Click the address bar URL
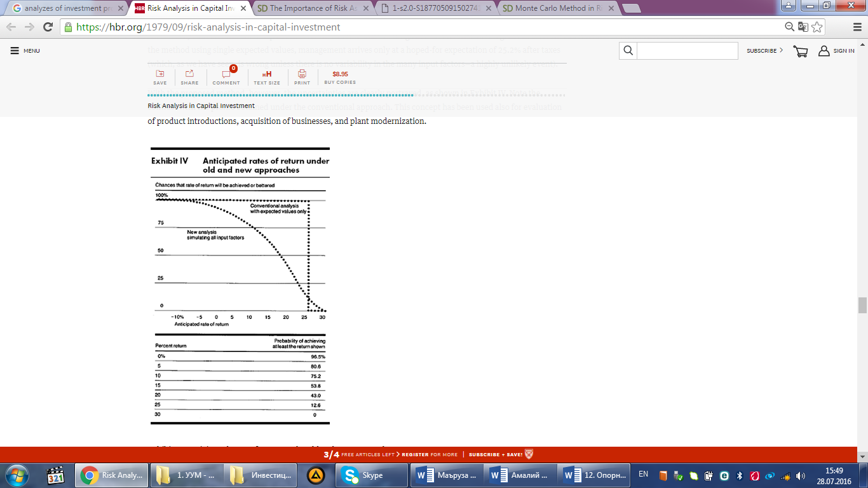This screenshot has height=488, width=868. tap(208, 27)
